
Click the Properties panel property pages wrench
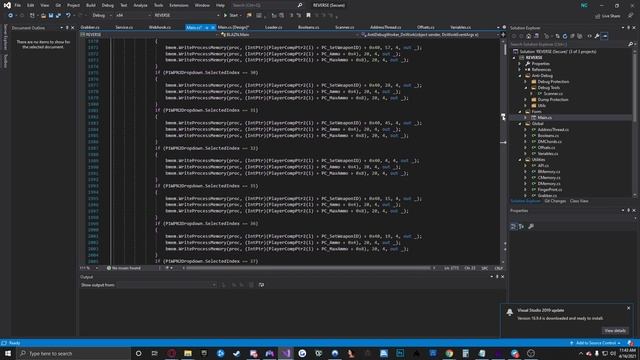point(531,227)
